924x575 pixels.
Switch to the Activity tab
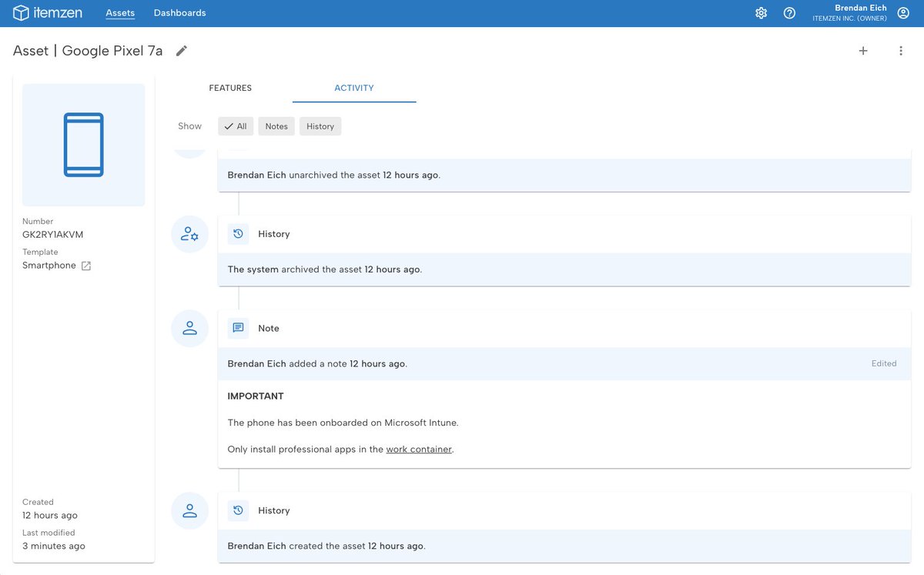[x=354, y=88]
